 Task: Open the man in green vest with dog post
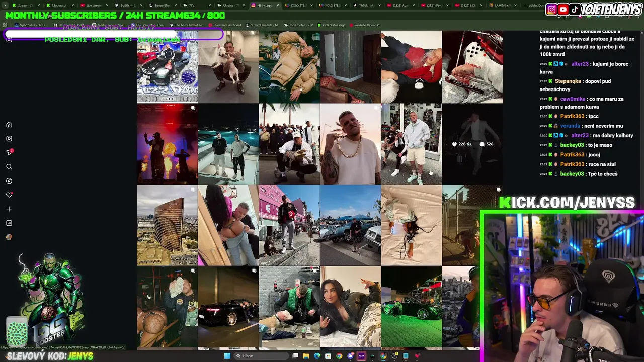tap(289, 307)
